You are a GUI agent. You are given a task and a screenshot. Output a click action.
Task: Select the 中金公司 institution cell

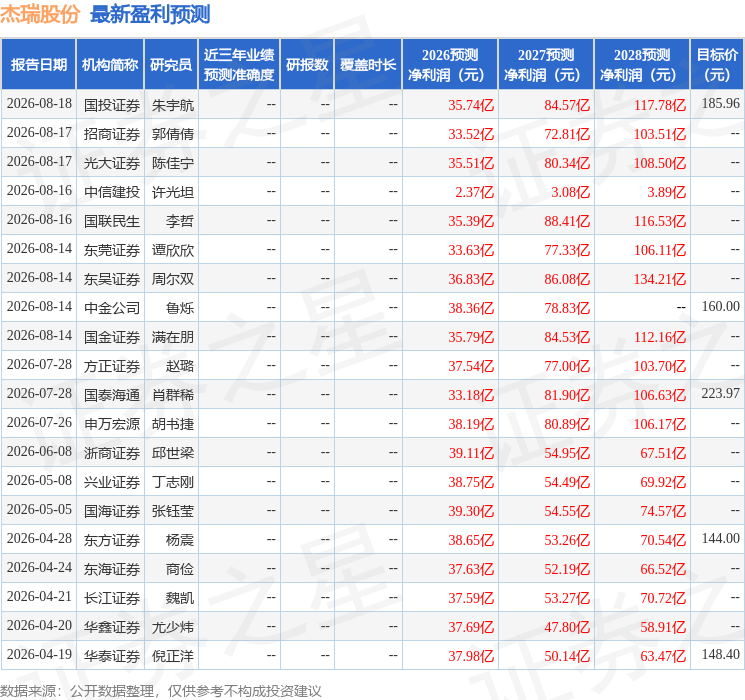(112, 307)
